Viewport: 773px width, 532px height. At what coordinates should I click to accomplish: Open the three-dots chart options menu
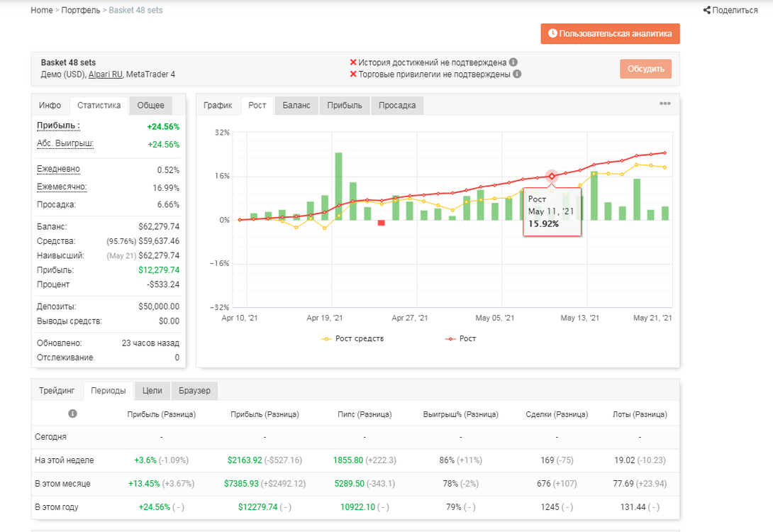pyautogui.click(x=665, y=104)
